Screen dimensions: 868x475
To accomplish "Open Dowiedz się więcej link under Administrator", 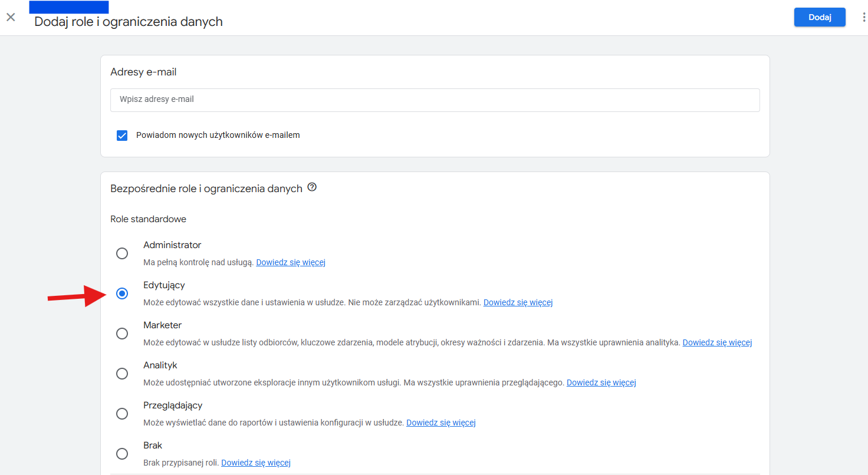I will [x=291, y=262].
